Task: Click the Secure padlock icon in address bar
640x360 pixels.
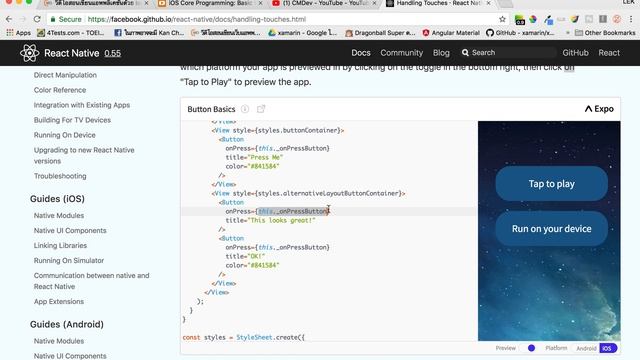Action: [x=53, y=19]
